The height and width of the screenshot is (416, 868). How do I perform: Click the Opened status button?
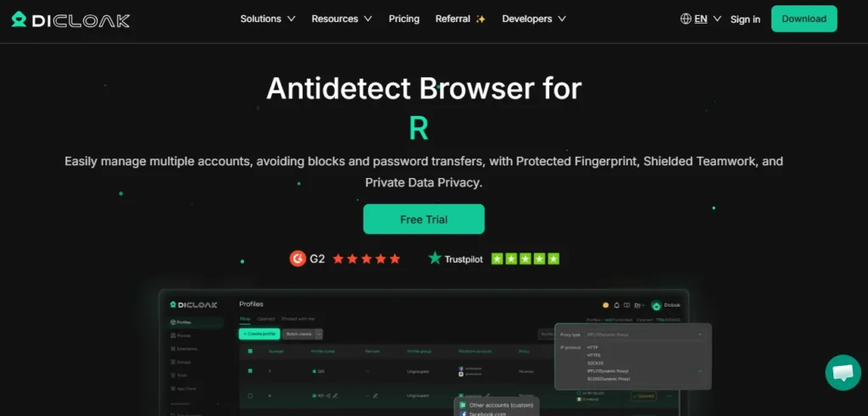643,396
